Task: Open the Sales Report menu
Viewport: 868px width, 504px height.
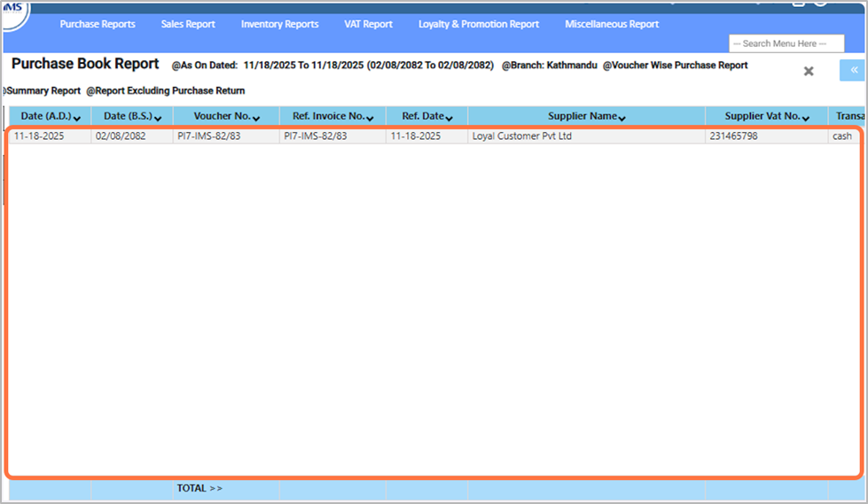Action: click(x=188, y=24)
